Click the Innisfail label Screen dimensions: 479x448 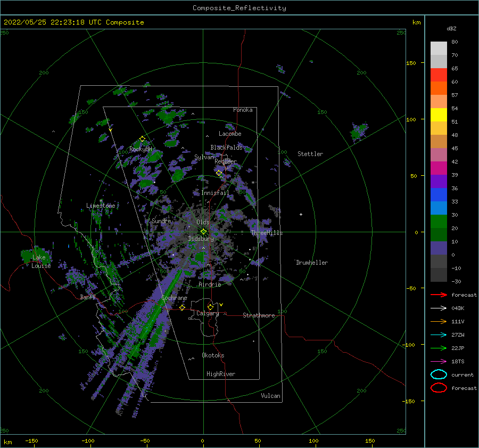[215, 193]
